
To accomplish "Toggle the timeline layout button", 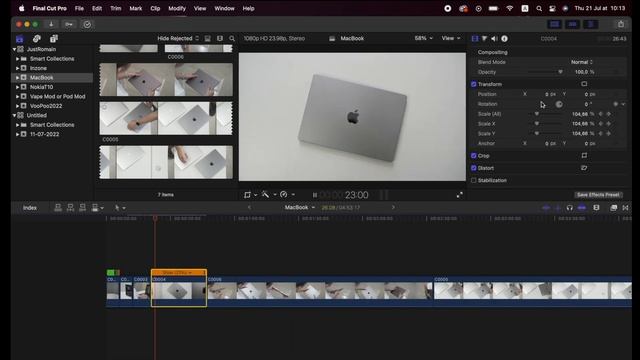I will pos(572,24).
